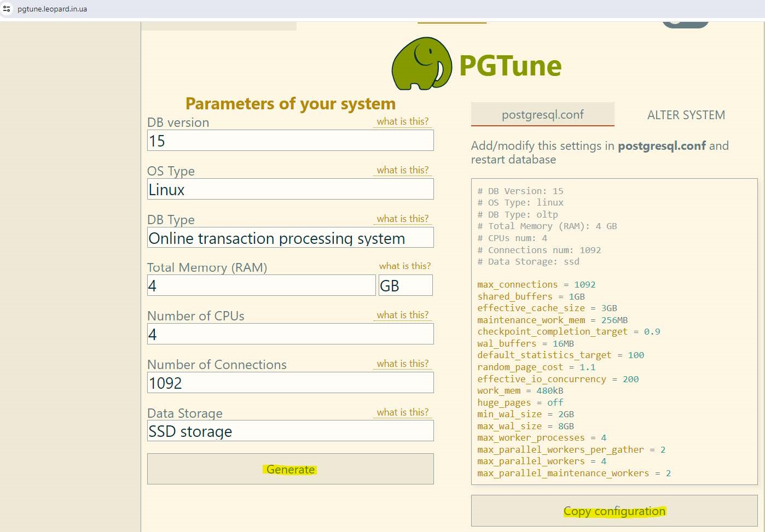Image resolution: width=765 pixels, height=532 pixels.
Task: Click the 'Data Storage' field label
Action: pos(185,413)
